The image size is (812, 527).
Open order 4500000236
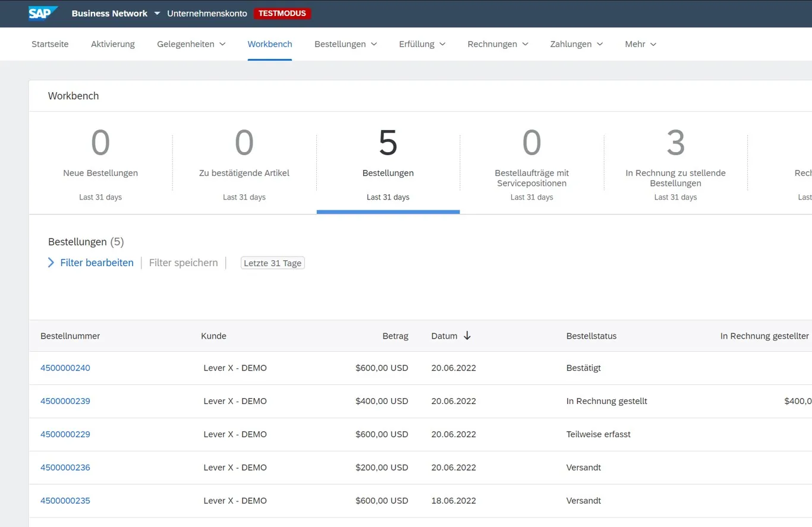point(65,468)
